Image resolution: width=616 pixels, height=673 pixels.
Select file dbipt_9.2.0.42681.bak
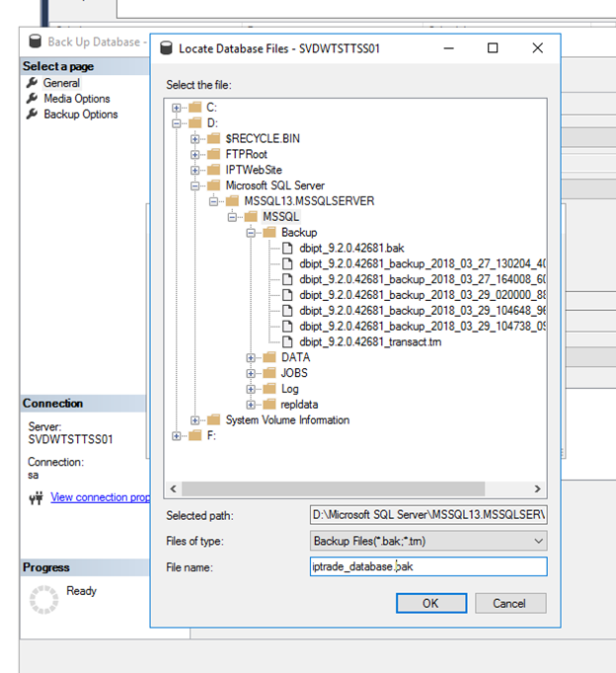tap(351, 248)
